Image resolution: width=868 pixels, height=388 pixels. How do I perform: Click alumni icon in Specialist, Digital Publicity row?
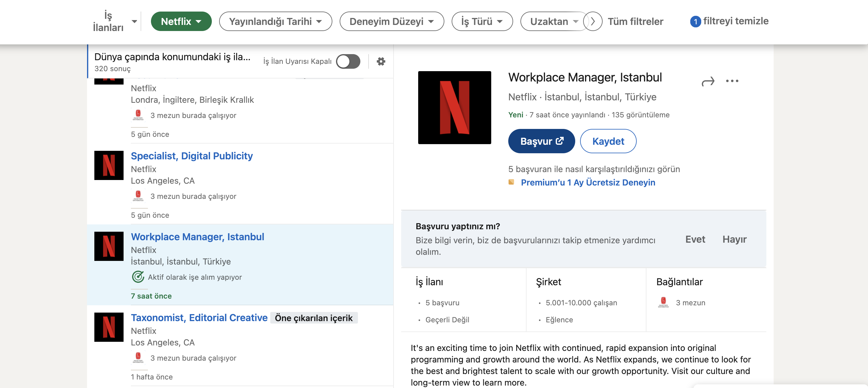pos(138,196)
